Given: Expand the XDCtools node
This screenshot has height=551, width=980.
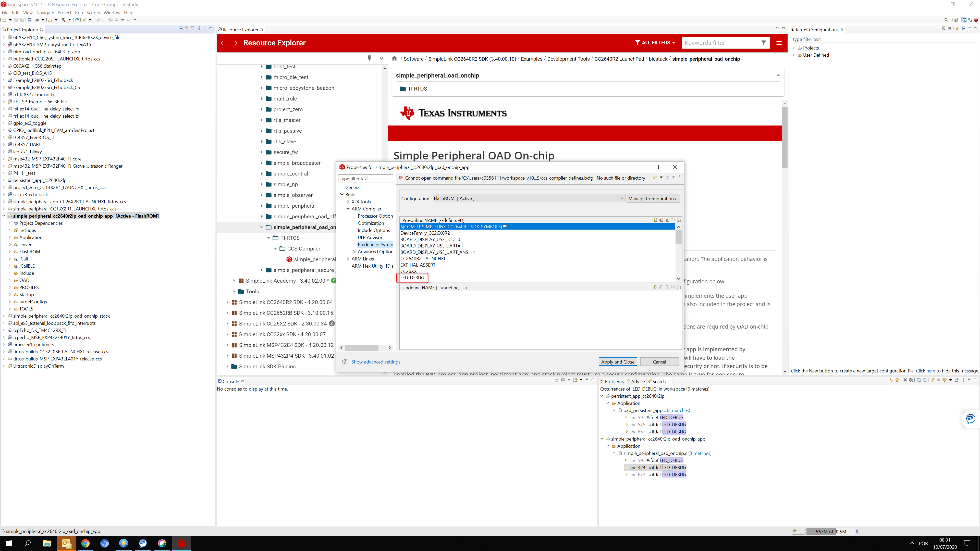Looking at the screenshot, I should pyautogui.click(x=348, y=202).
